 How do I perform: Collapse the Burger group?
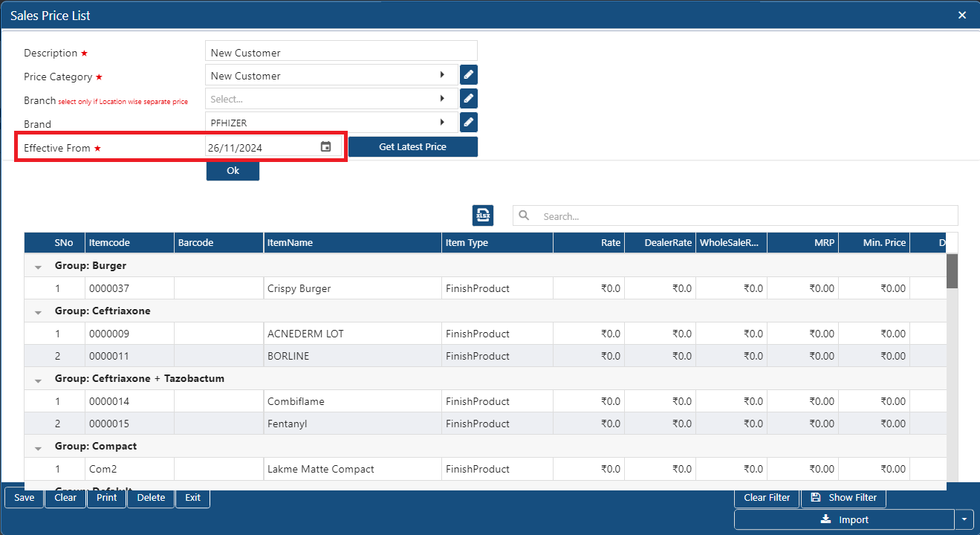(x=38, y=267)
